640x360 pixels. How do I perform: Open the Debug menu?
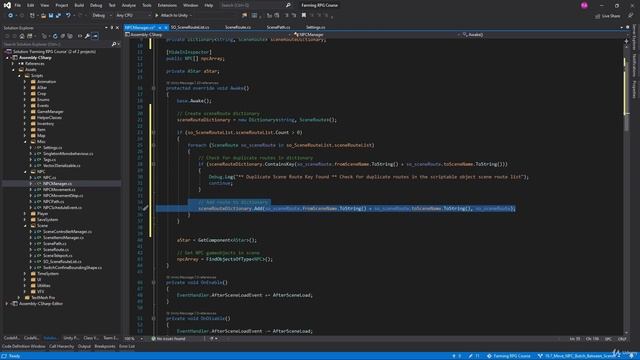pos(96,5)
